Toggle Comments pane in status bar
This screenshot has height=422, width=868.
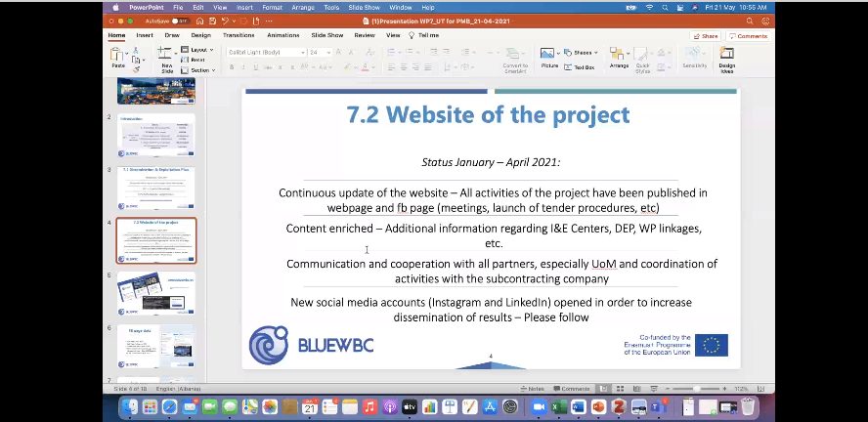tap(570, 388)
